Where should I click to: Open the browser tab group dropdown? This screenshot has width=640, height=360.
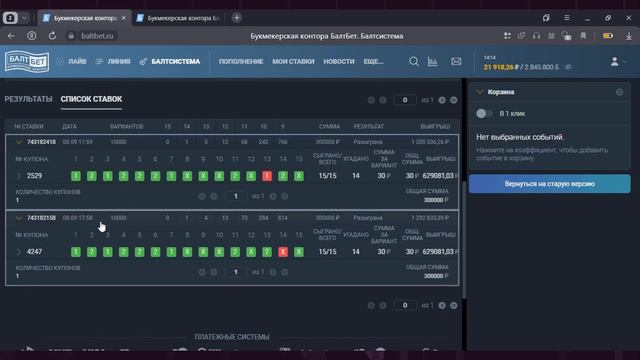(x=25, y=18)
